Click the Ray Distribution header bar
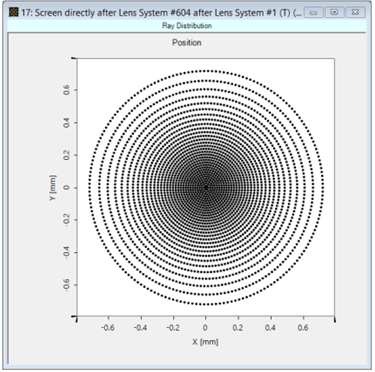The image size is (375, 372). [187, 26]
